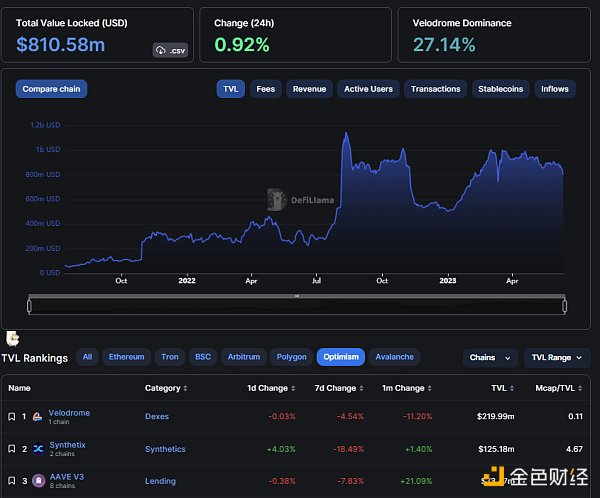Click the AAVE V3 logo icon

pos(38,481)
